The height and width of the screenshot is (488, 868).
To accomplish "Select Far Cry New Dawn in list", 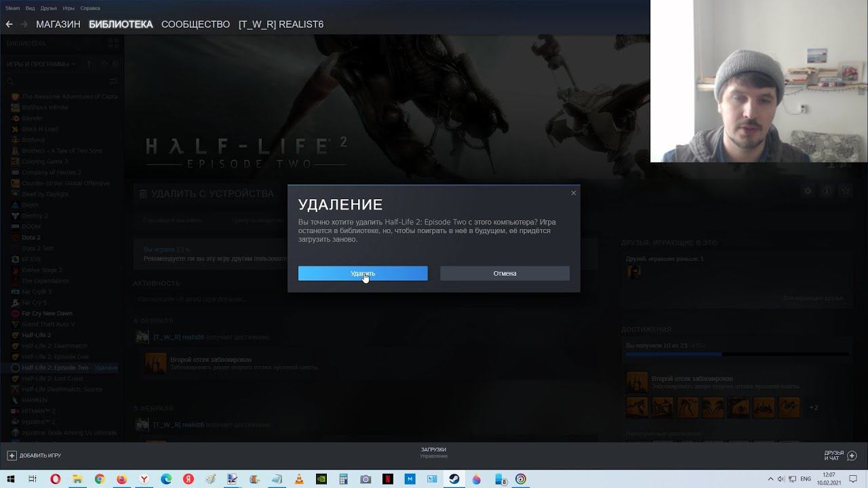I will pyautogui.click(x=47, y=313).
